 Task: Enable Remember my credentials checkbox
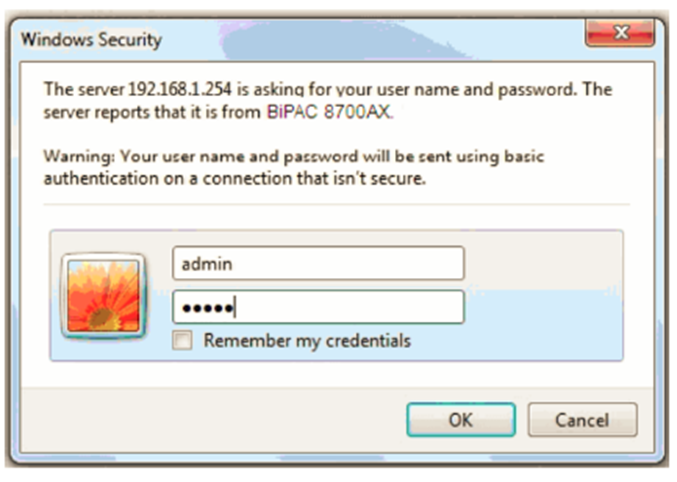182,340
